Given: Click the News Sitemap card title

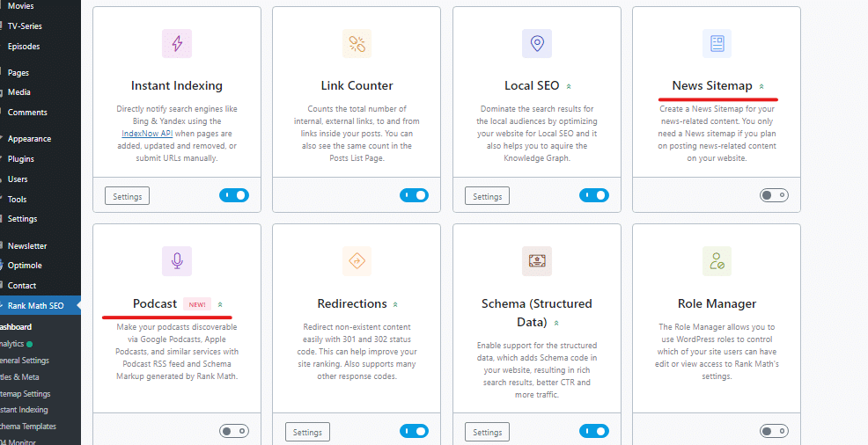Looking at the screenshot, I should pos(712,85).
